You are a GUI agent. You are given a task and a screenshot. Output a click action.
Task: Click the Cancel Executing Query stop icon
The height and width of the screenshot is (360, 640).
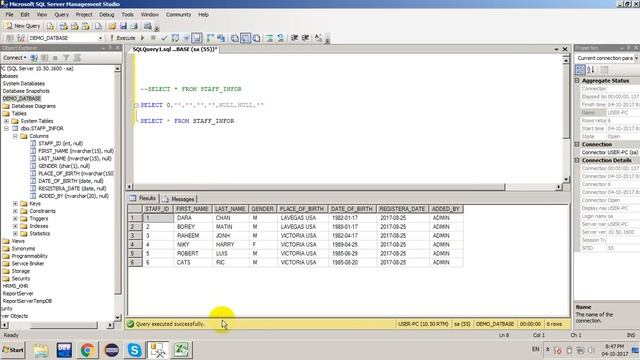coord(153,38)
